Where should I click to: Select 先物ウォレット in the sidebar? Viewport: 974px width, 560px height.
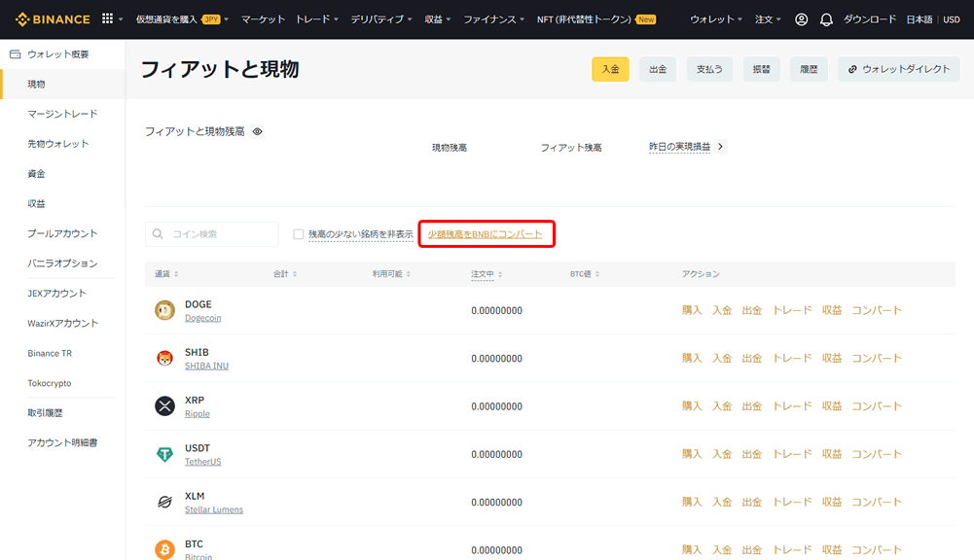(57, 144)
